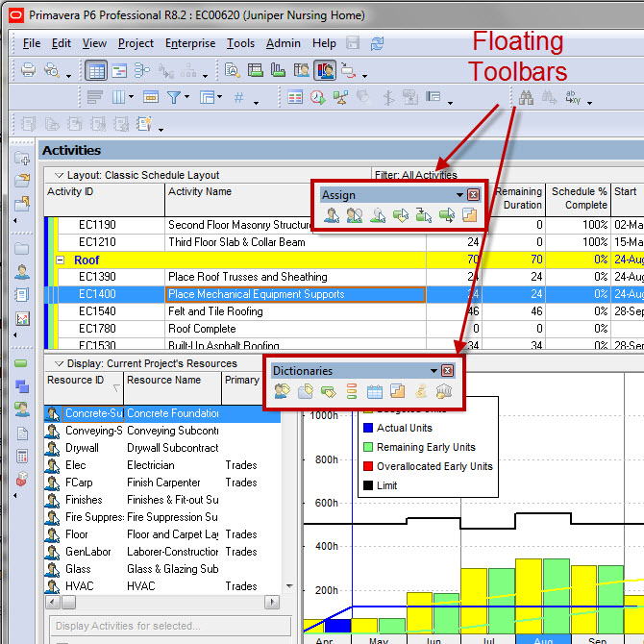Click Display Activities for selected field
The height and width of the screenshot is (644, 644).
(x=170, y=626)
